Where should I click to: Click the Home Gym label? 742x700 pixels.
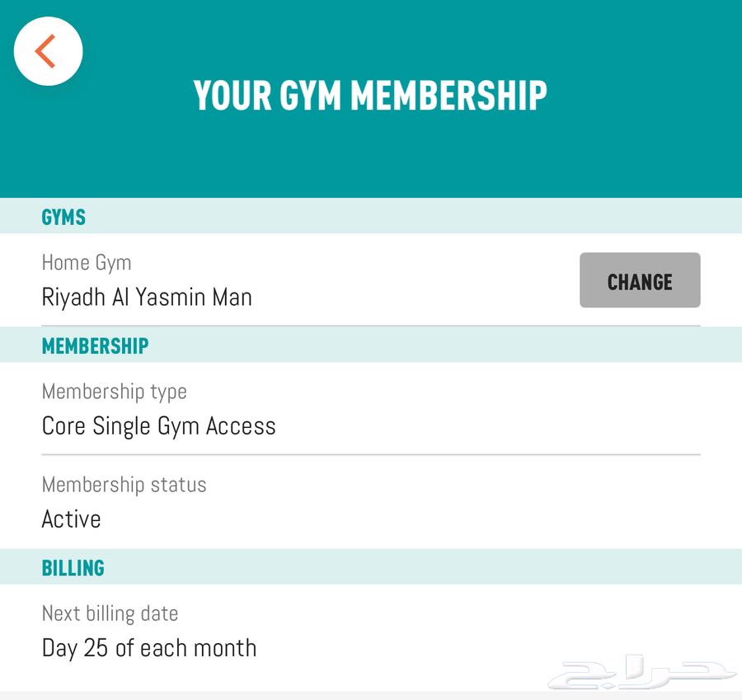coord(87,262)
